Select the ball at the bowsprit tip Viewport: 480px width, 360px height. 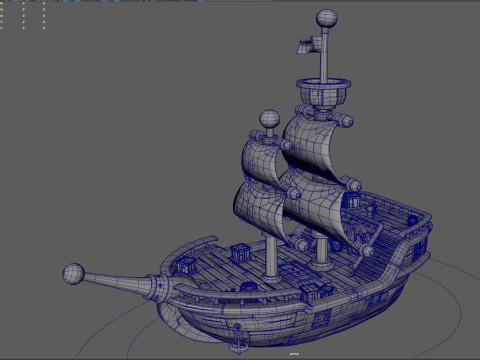[73, 274]
